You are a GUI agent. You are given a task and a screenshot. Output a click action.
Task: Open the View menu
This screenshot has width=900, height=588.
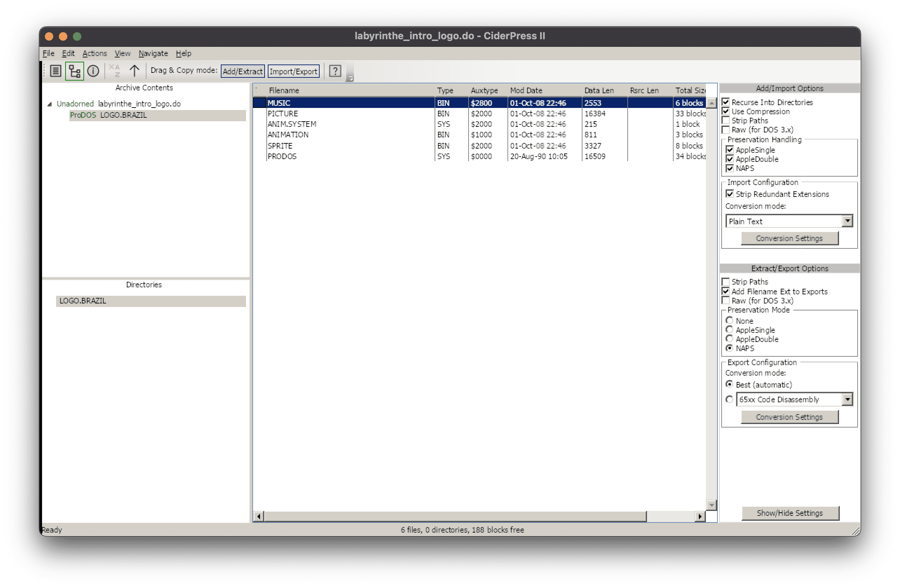123,53
